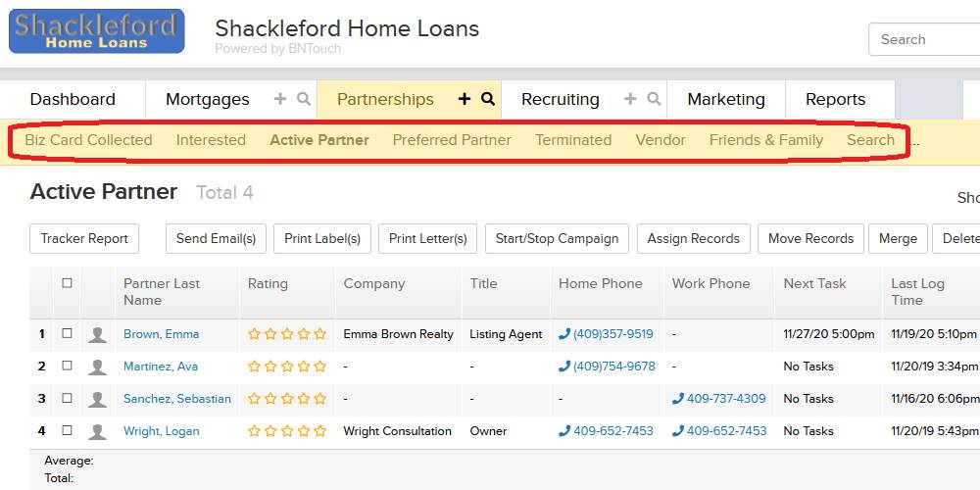
Task: Click the Wright Consultation company cell
Action: pyautogui.click(x=398, y=432)
